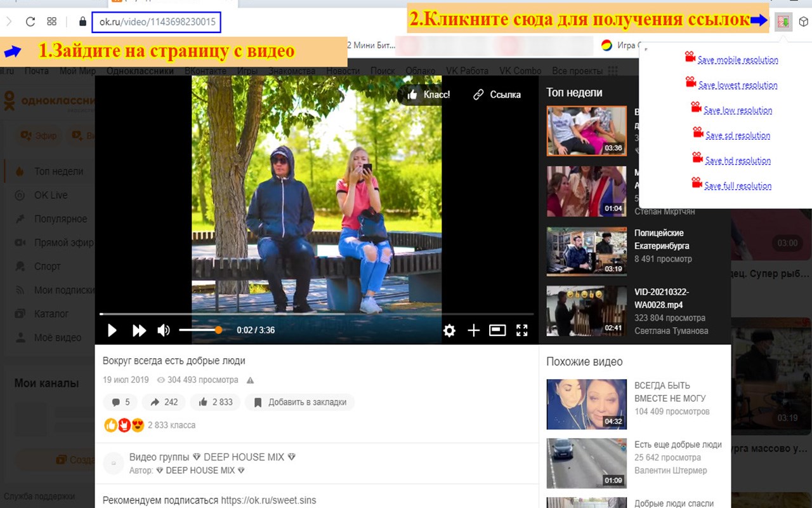The width and height of the screenshot is (812, 508).
Task: Toggle mini player mode
Action: 497,330
